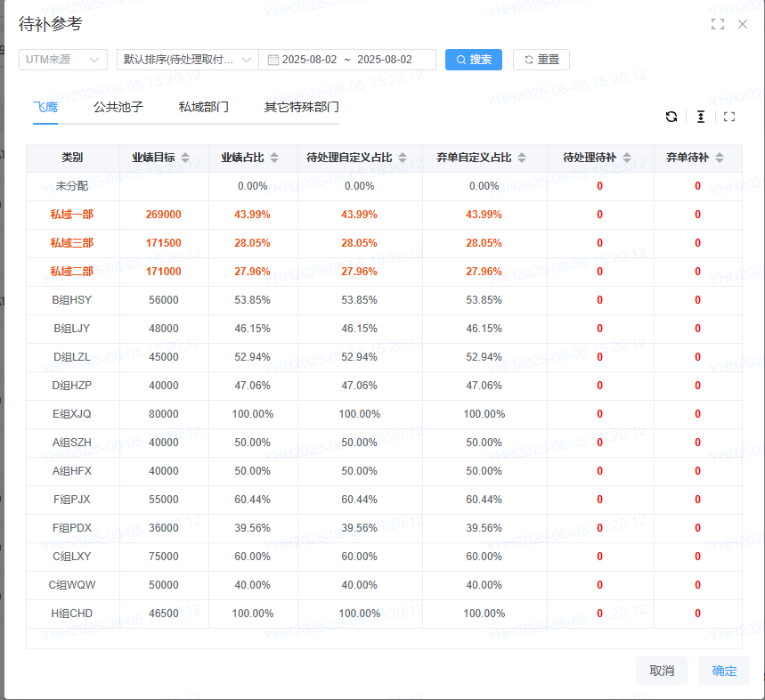Select the 其它特殊部门 tab
This screenshot has height=700, width=765.
coord(301,107)
